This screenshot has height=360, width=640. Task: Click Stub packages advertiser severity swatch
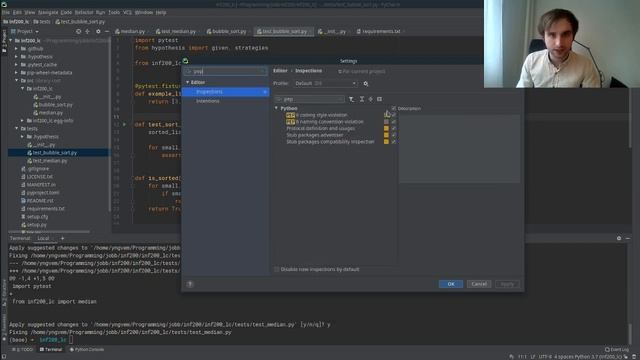point(386,135)
